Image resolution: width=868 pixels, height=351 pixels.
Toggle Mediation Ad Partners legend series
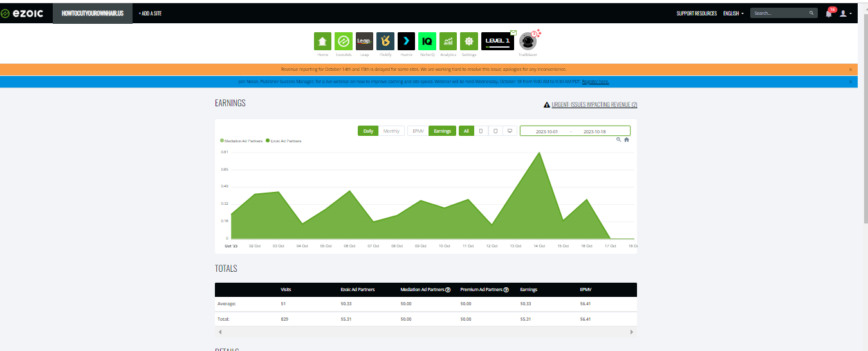(x=241, y=140)
